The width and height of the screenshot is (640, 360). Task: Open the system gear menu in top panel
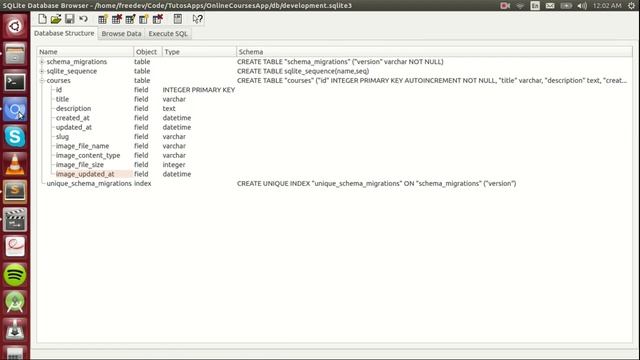(631, 6)
